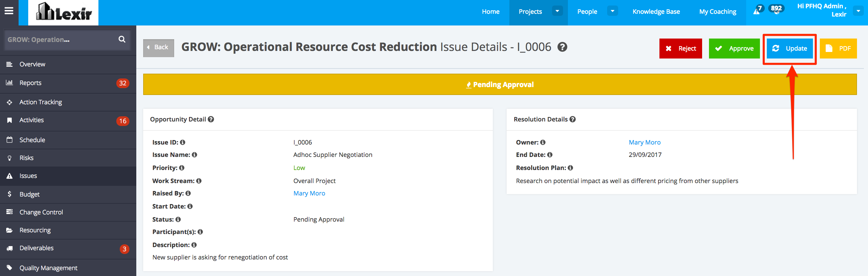Click help icon next to Opportunity Detail
This screenshot has height=276, width=868.
coord(211,119)
